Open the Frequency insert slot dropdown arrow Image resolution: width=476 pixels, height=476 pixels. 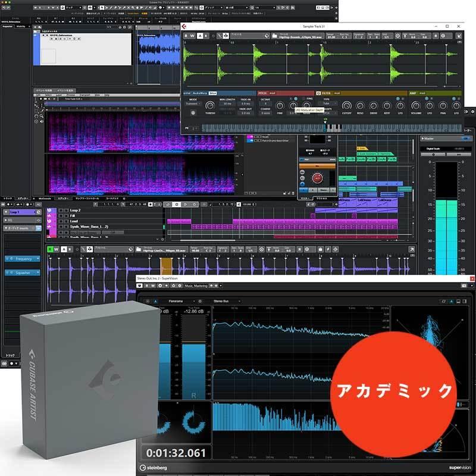(38, 259)
